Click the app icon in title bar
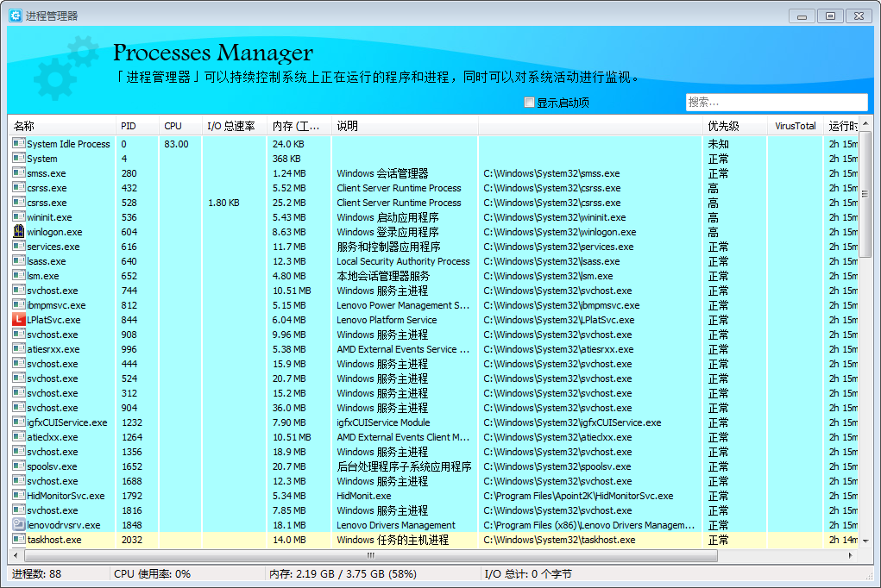The width and height of the screenshot is (881, 588). pos(16,16)
